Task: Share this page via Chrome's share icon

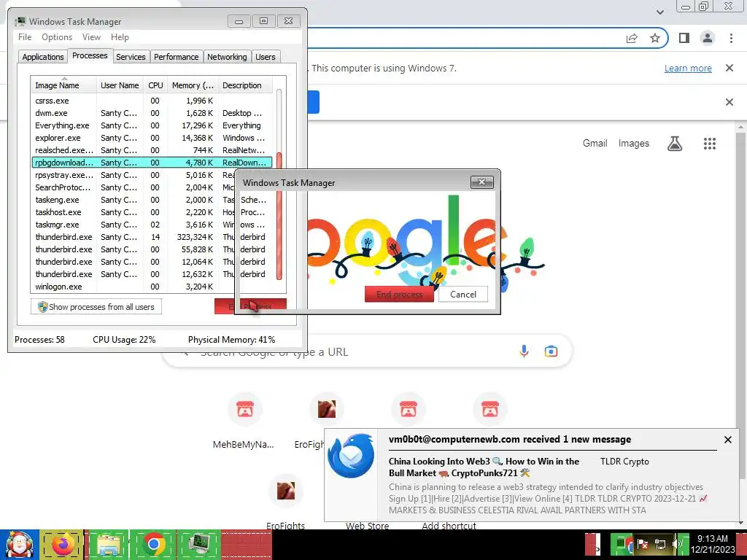Action: coord(632,38)
